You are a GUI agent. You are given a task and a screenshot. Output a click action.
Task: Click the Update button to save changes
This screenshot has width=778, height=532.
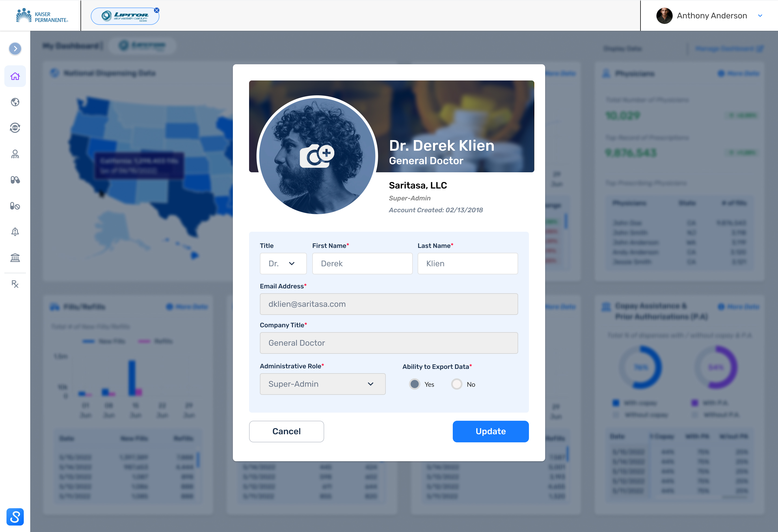[491, 431]
